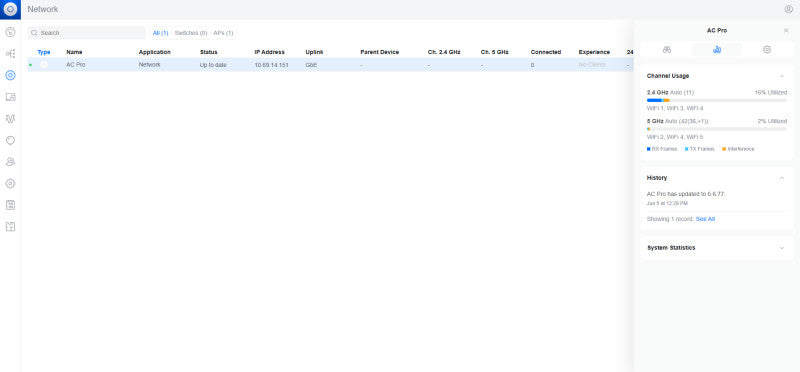Switch to the device settings gear tab
Viewport: 800px width, 372px height.
click(767, 49)
